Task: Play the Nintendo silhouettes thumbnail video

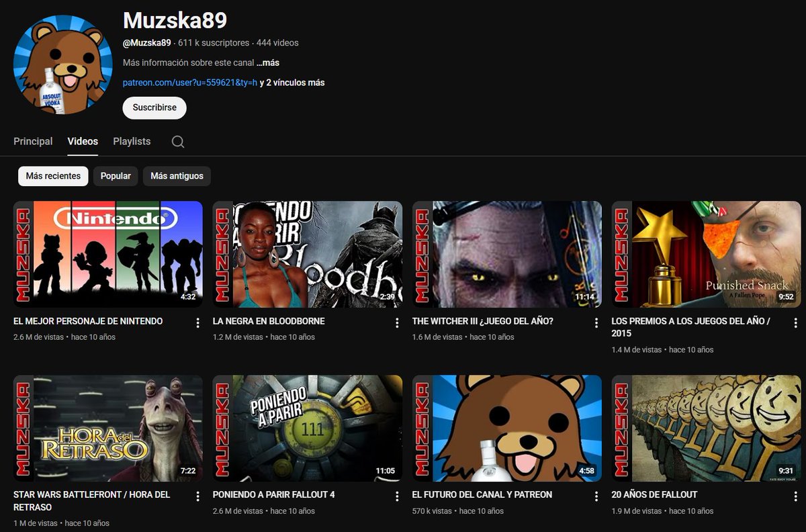Action: coord(108,255)
